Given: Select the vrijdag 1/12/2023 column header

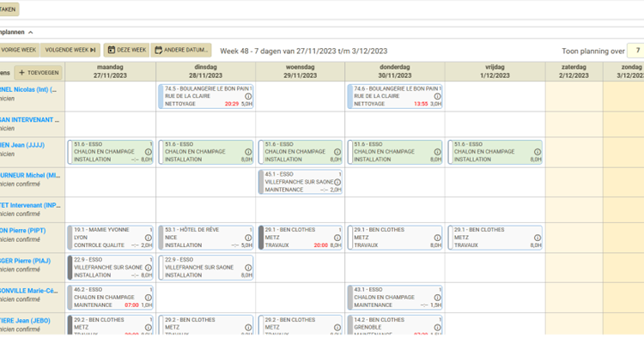Looking at the screenshot, I should pyautogui.click(x=495, y=71).
